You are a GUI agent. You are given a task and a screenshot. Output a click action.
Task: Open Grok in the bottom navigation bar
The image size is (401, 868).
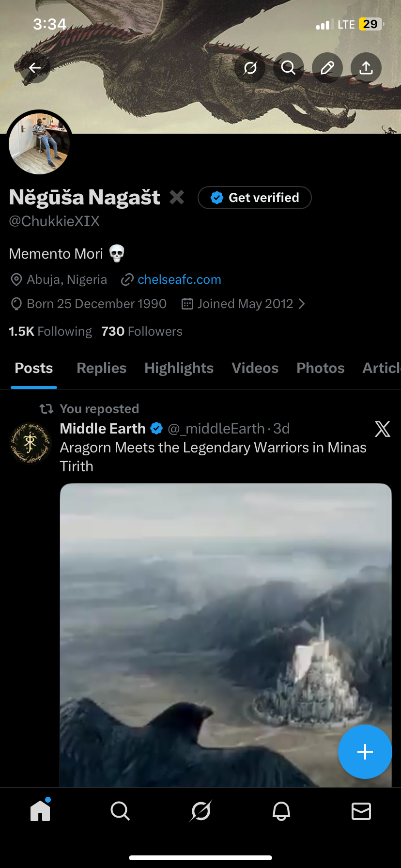pyautogui.click(x=201, y=810)
